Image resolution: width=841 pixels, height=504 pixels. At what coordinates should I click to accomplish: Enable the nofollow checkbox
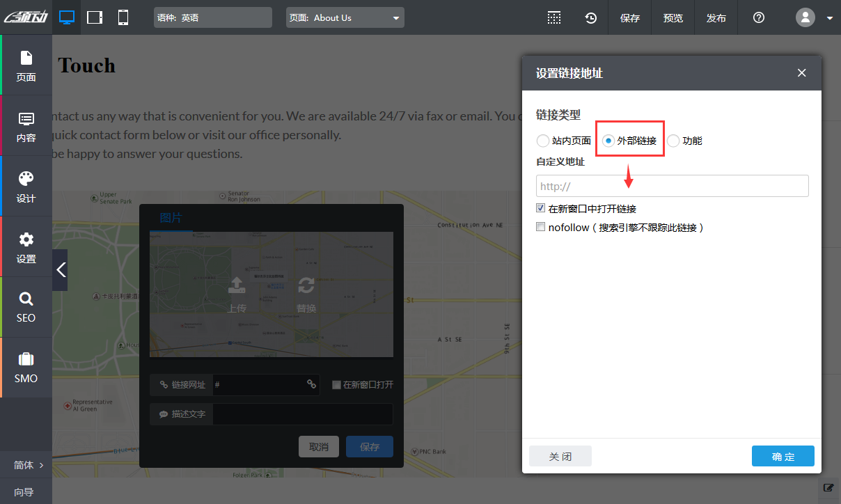[540, 227]
